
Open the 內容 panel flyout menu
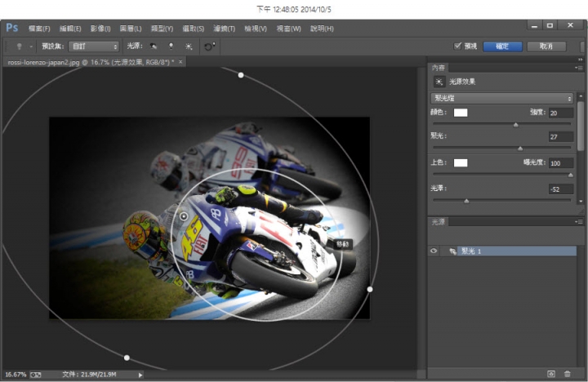click(x=579, y=68)
